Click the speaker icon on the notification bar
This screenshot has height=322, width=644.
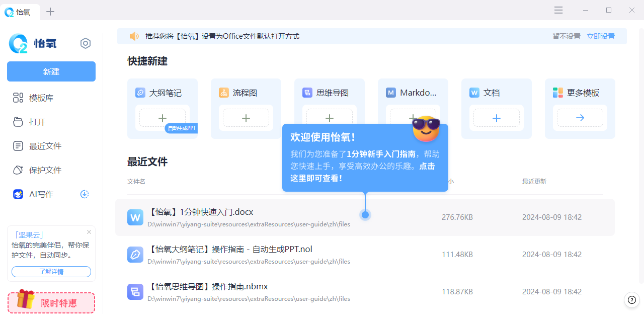pos(134,36)
